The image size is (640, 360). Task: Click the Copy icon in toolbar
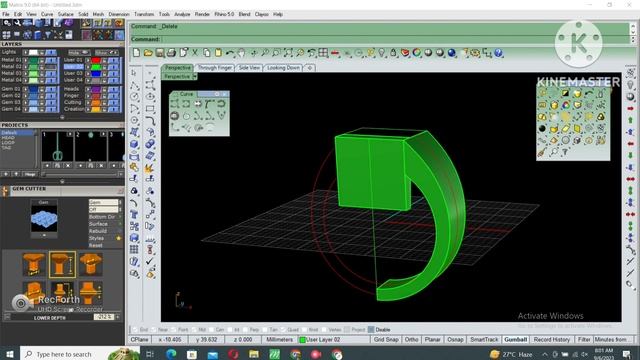[207, 53]
